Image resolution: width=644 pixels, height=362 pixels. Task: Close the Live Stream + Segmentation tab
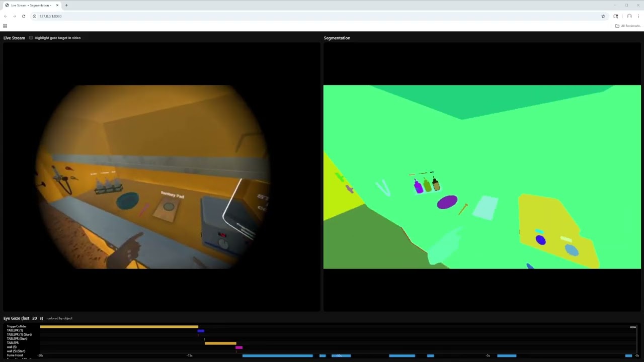click(x=57, y=5)
